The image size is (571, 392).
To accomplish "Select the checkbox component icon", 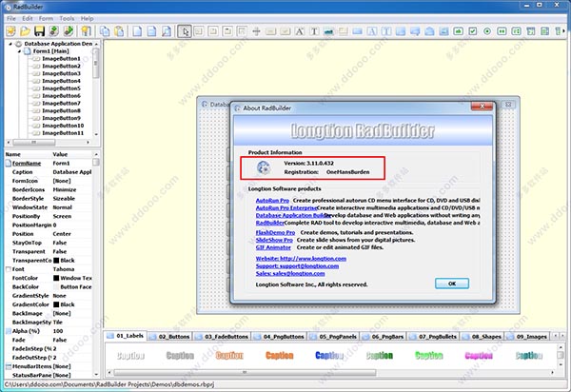I will 473,31.
